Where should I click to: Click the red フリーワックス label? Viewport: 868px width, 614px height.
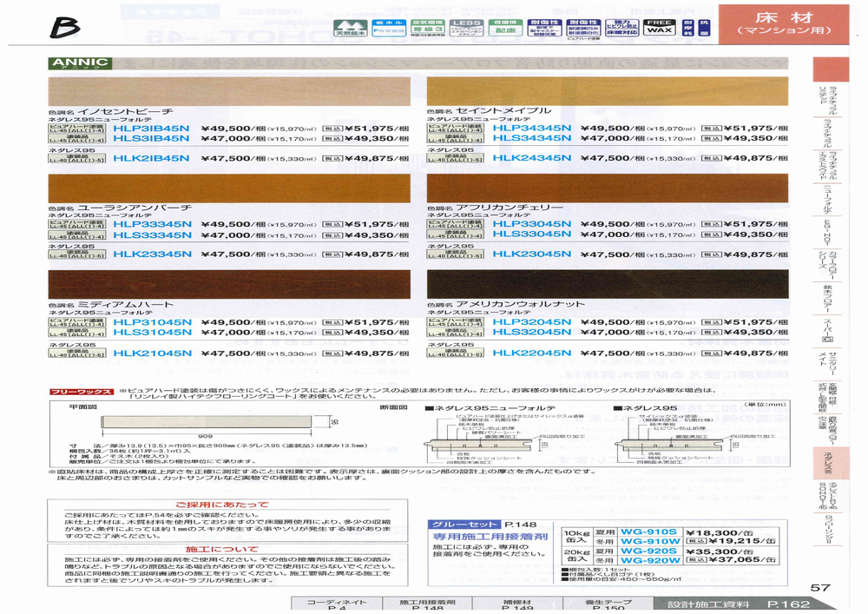(x=82, y=392)
